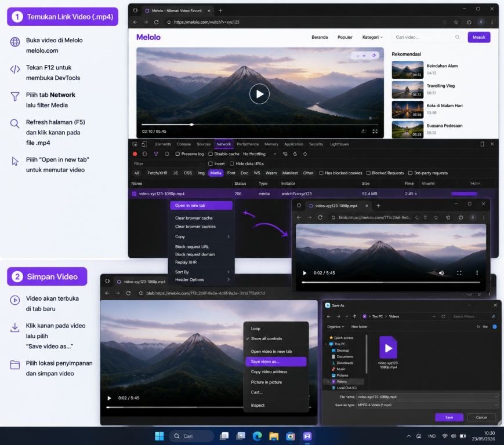Expand the Copy submenu in the Network context menu
Screen dimensions: 504x445
click(x=201, y=236)
